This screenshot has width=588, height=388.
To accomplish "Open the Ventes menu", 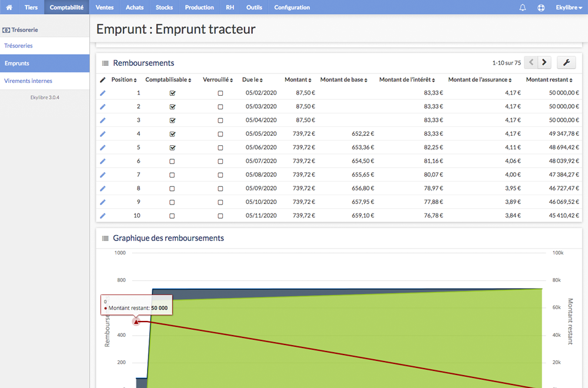I will [105, 7].
